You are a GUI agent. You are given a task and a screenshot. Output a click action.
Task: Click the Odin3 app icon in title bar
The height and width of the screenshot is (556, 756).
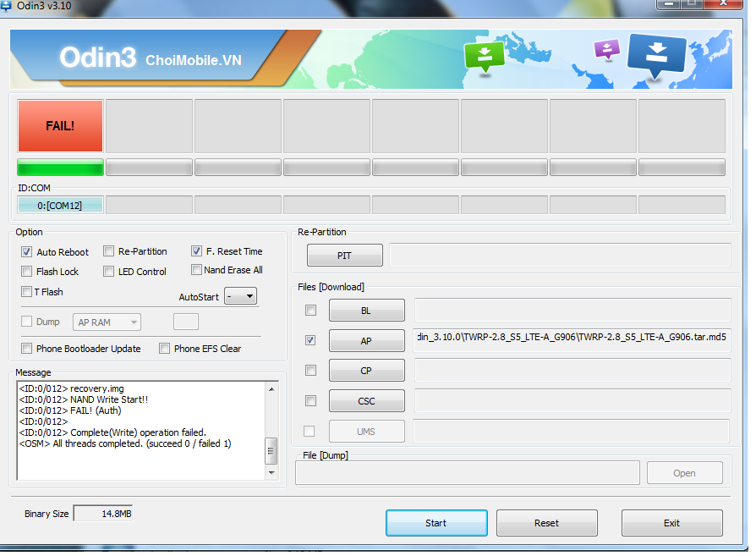(x=5, y=5)
